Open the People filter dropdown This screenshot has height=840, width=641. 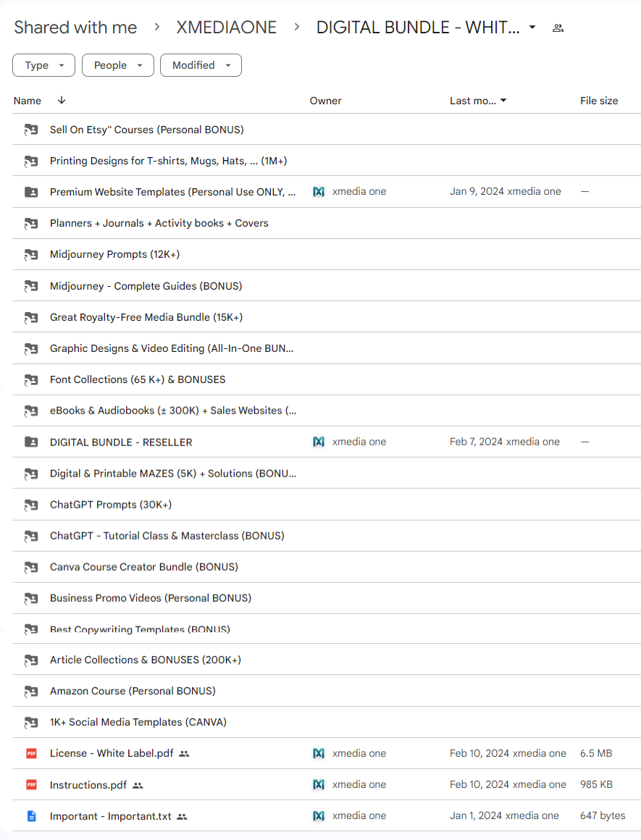click(118, 65)
